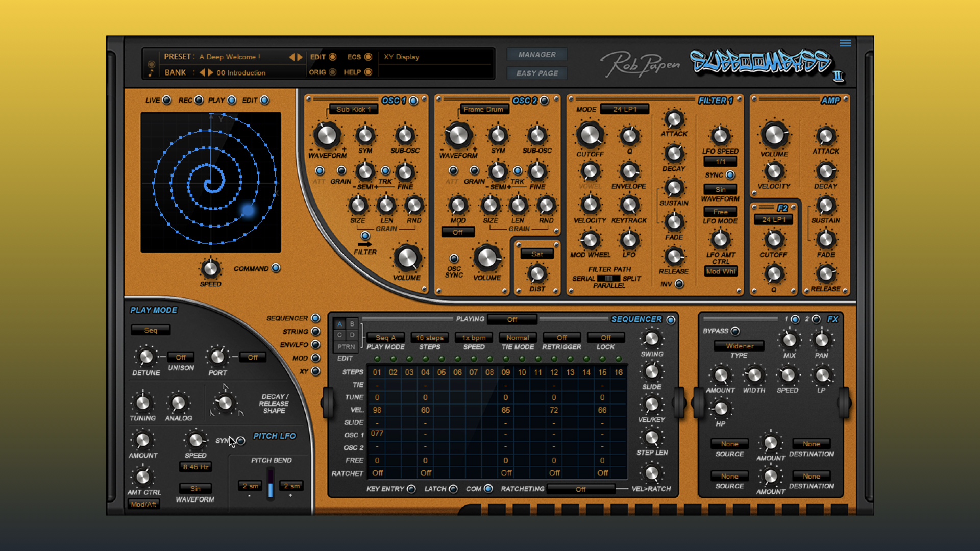Screen dimensions: 980x551
Task: Open the play mode Seq dropdown
Action: 151,330
